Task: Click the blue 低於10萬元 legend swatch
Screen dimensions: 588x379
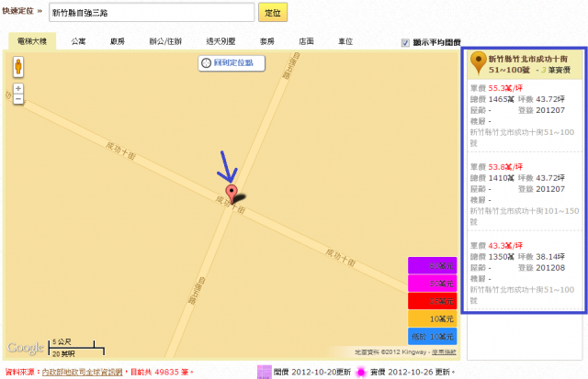Action: 432,336
